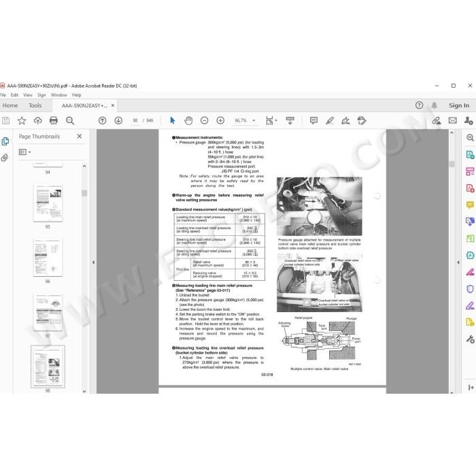Viewport: 476px width, 476px height.
Task: Open the stamp tool in the toolbar
Action: pos(362,121)
